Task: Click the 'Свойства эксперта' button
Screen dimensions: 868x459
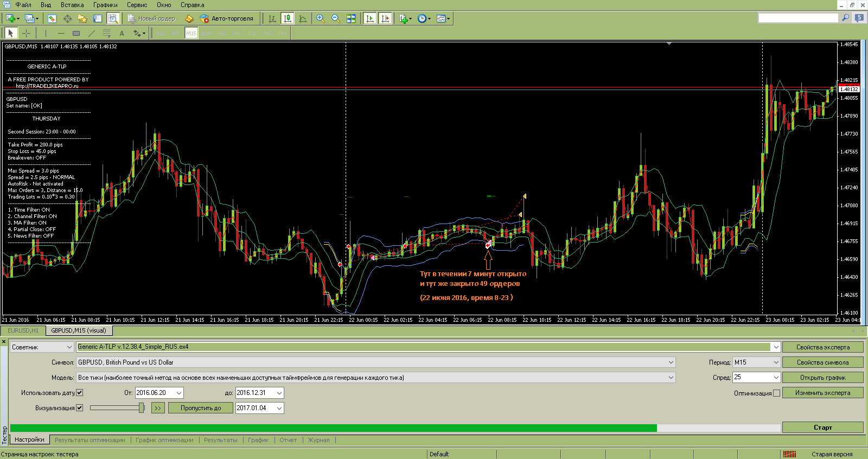Action: (x=823, y=347)
